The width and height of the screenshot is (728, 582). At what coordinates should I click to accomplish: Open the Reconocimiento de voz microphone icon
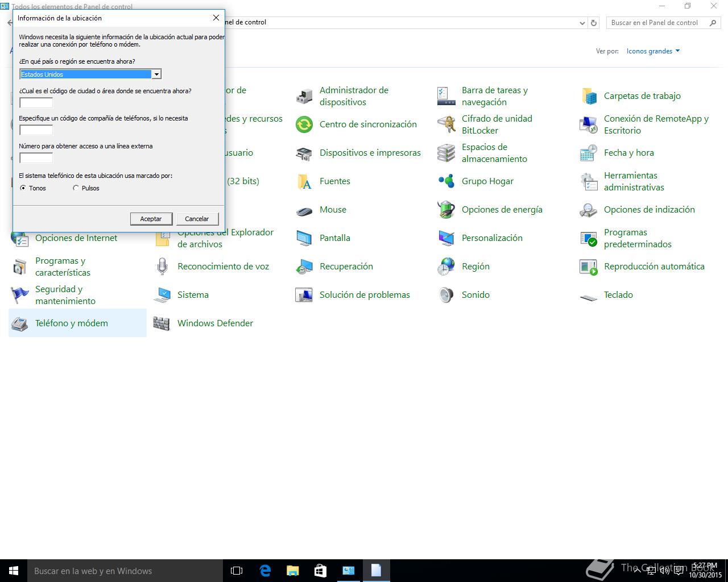(x=162, y=267)
